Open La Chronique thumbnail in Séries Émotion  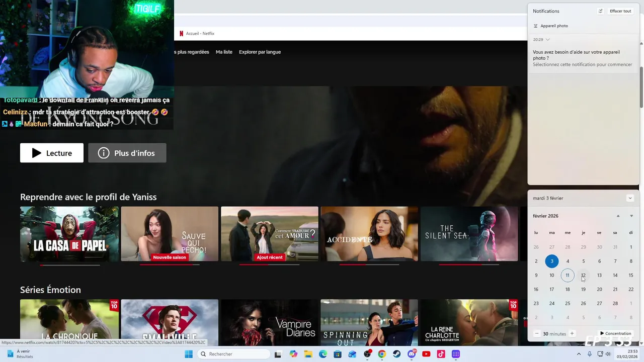coord(69,319)
